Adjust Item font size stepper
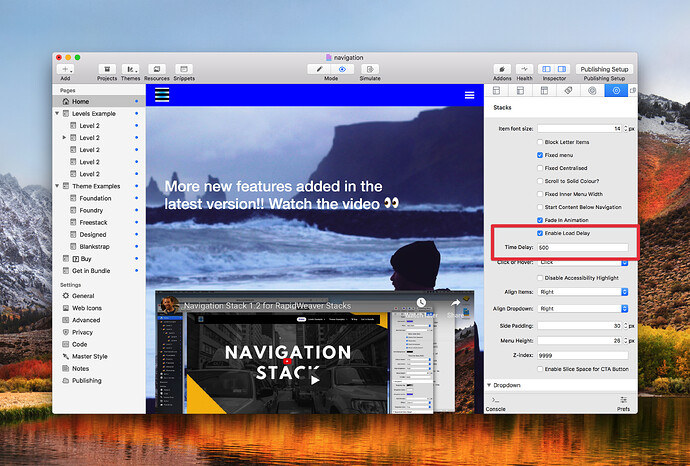690x466 pixels. point(625,128)
